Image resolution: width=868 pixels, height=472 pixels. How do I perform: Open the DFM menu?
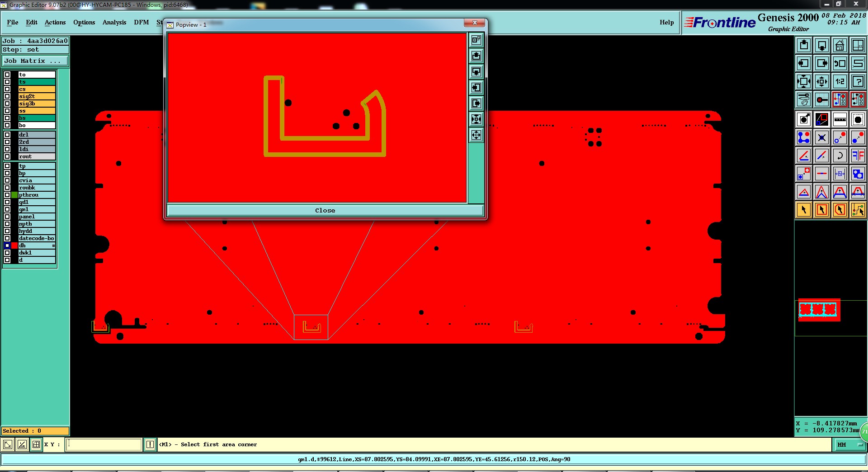click(x=142, y=22)
